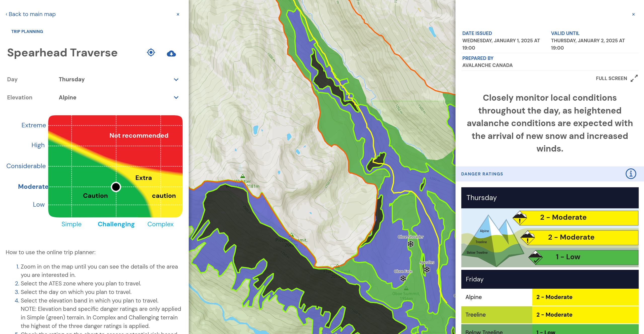
Task: Click the DANGER RATINGS section heading
Action: point(482,174)
